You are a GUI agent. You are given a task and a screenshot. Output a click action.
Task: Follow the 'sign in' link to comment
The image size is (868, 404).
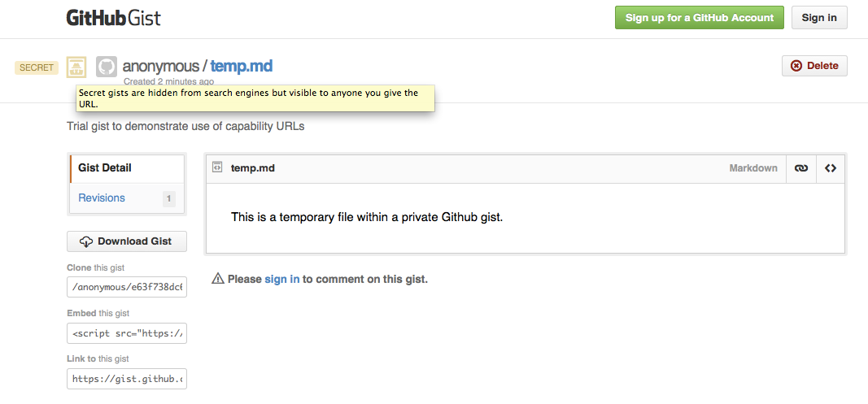pos(281,279)
